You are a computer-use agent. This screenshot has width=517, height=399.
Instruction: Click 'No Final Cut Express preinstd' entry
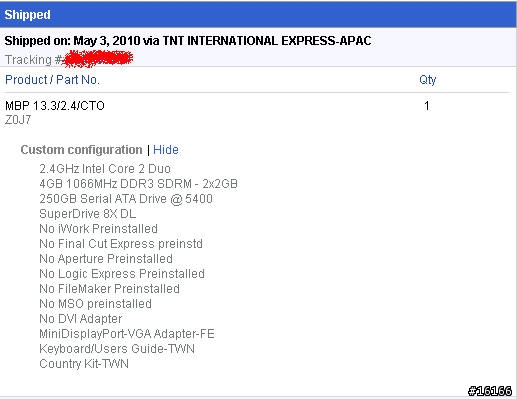(x=121, y=244)
